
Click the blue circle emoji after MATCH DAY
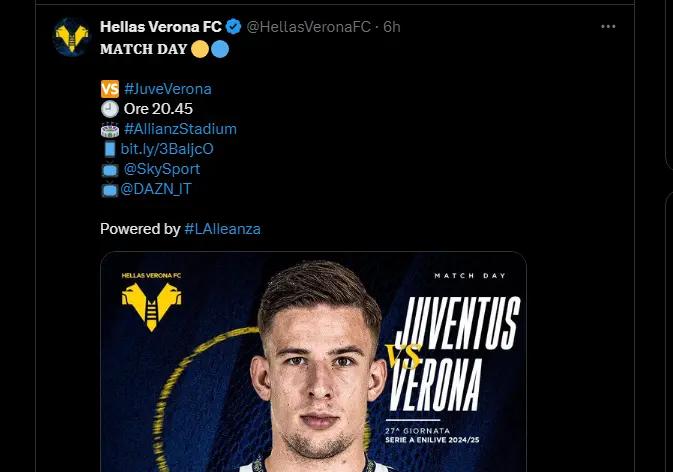[218, 48]
